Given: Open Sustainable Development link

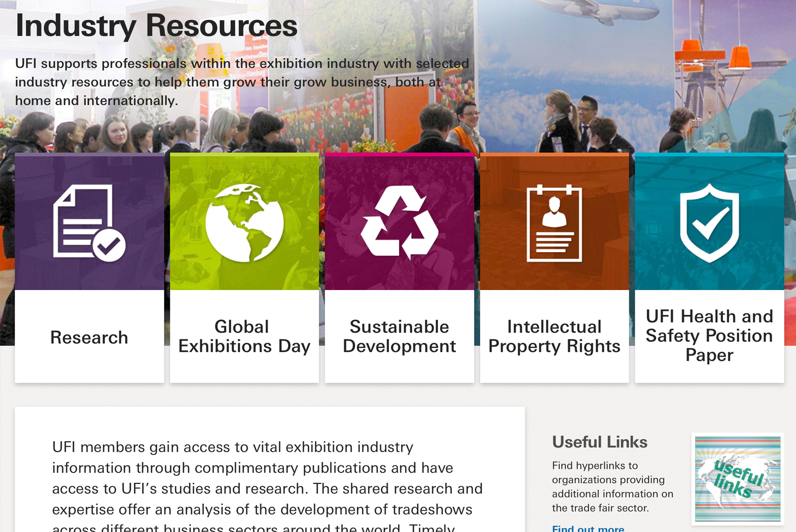Looking at the screenshot, I should [x=400, y=336].
